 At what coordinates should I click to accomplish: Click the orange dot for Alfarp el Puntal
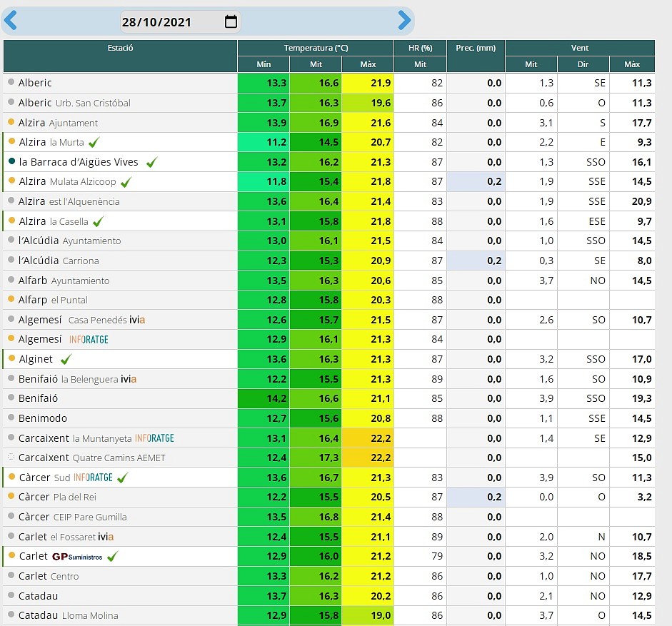11,299
